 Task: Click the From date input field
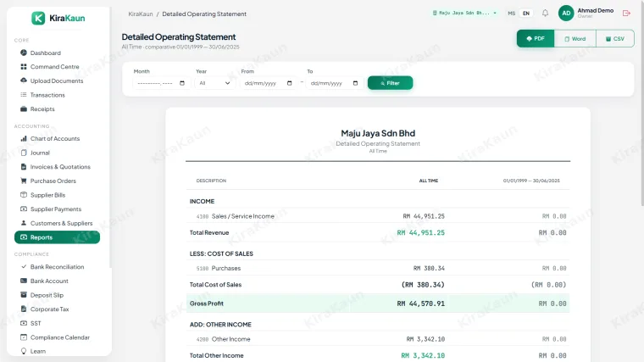click(x=269, y=83)
